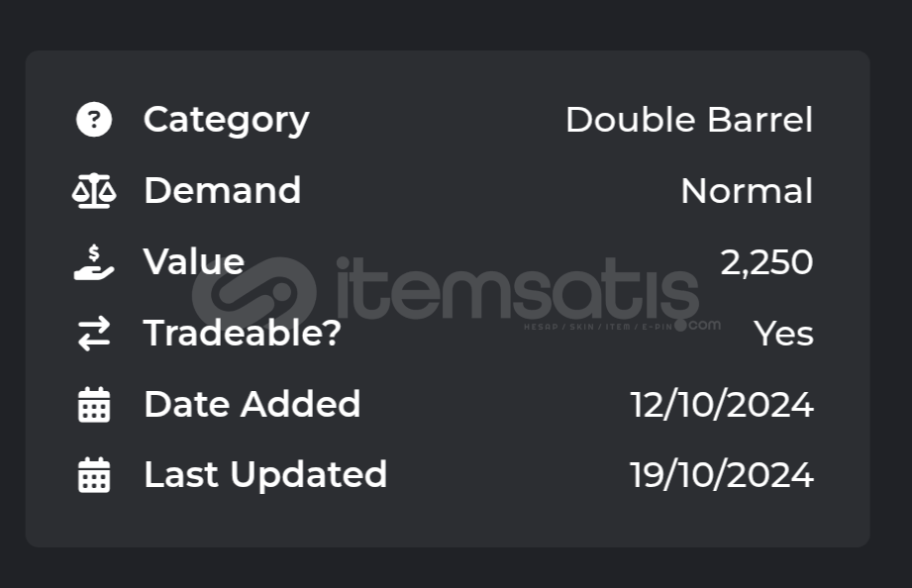Screen dimensions: 912x588
Task: Select the Value label text
Action: tap(194, 261)
